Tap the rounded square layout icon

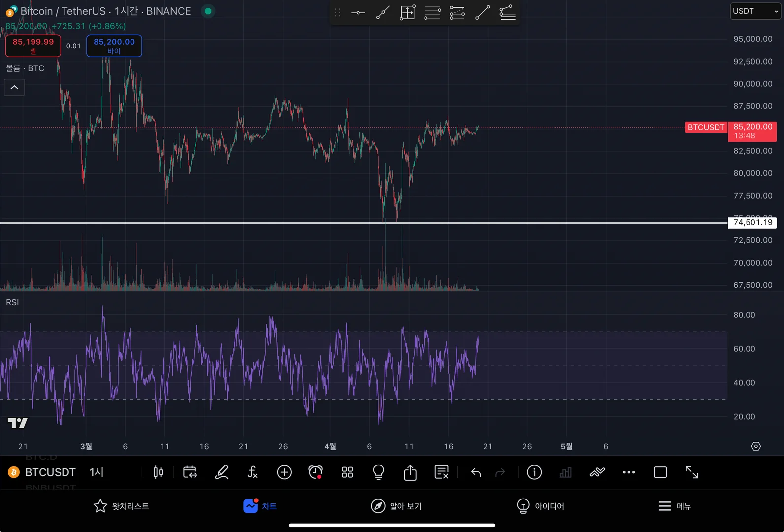coord(660,472)
